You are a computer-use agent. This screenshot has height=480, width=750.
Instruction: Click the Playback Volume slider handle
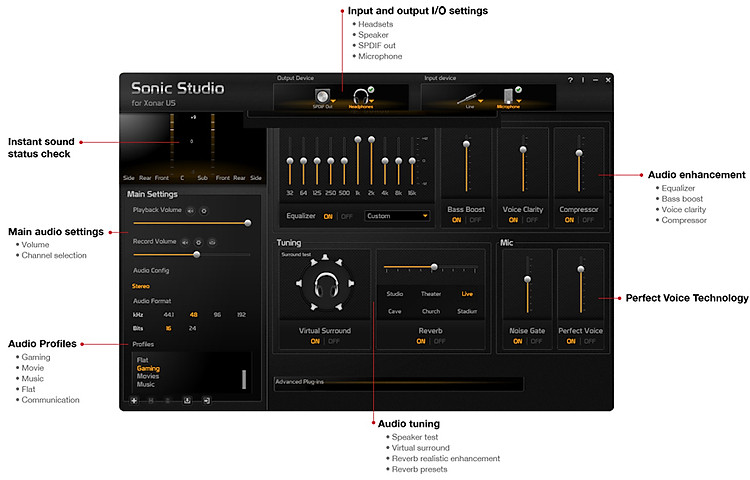tap(247, 223)
